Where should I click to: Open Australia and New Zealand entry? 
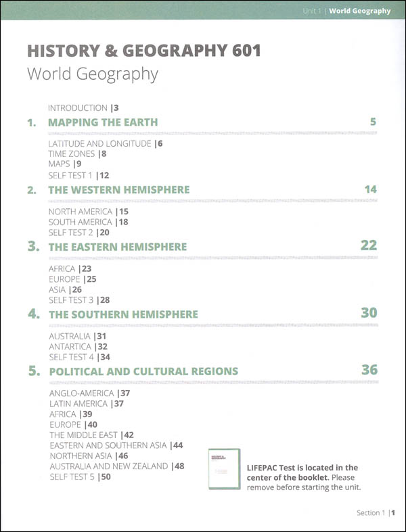(117, 466)
